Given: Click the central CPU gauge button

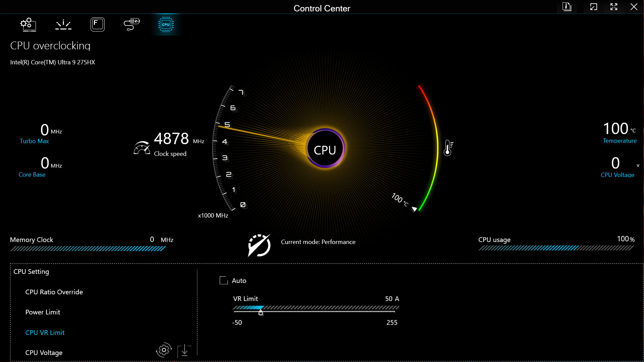Looking at the screenshot, I should click(325, 149).
